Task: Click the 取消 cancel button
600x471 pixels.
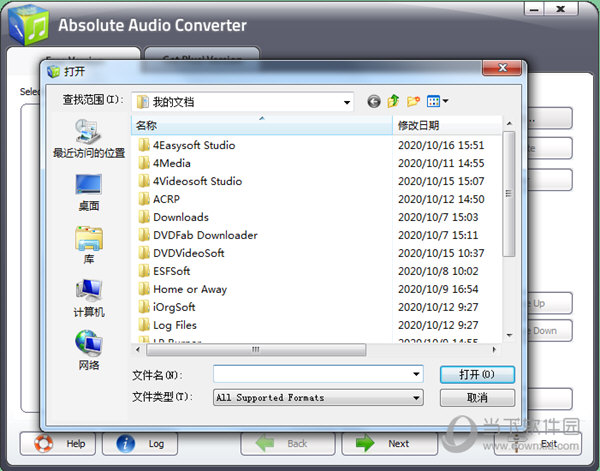Action: point(477,398)
